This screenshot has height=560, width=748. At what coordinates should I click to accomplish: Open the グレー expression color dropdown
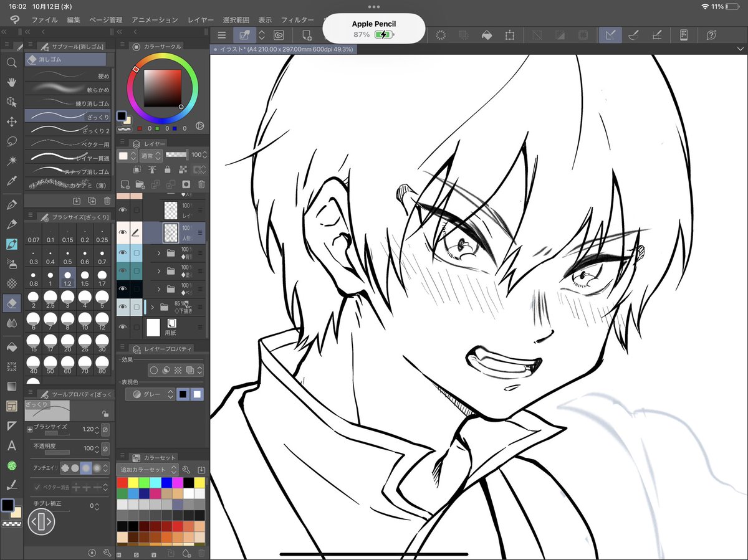click(x=150, y=394)
